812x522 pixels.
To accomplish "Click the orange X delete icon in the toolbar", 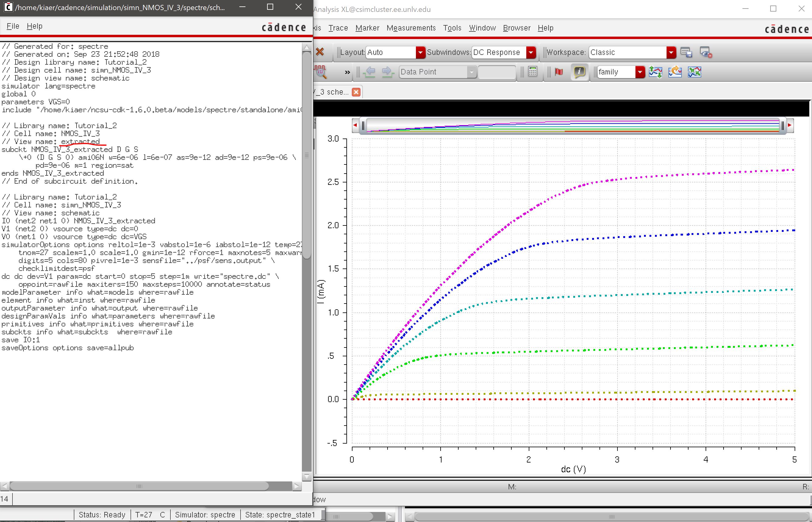I will pyautogui.click(x=320, y=52).
